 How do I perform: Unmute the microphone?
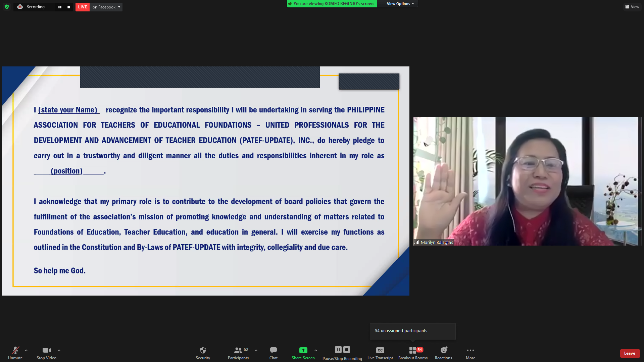coord(15,350)
